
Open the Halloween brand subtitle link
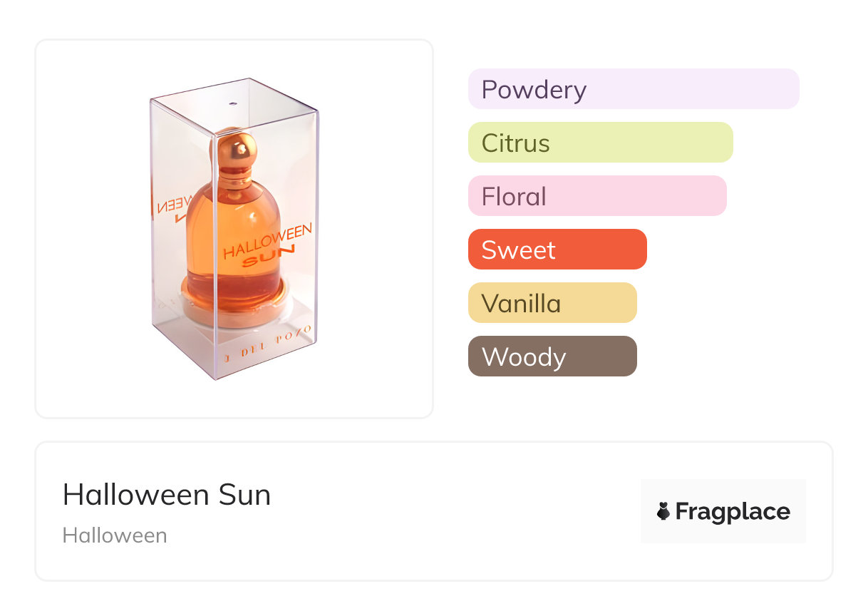pos(115,535)
